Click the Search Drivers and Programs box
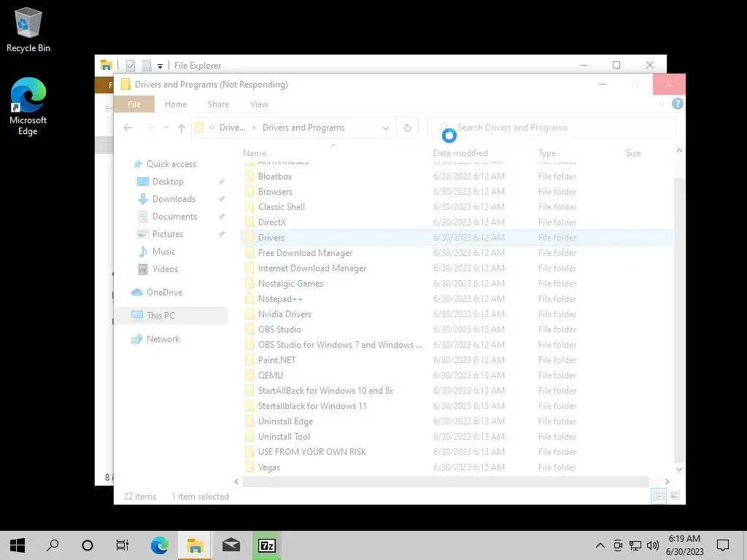The width and height of the screenshot is (747, 560). pos(552,128)
